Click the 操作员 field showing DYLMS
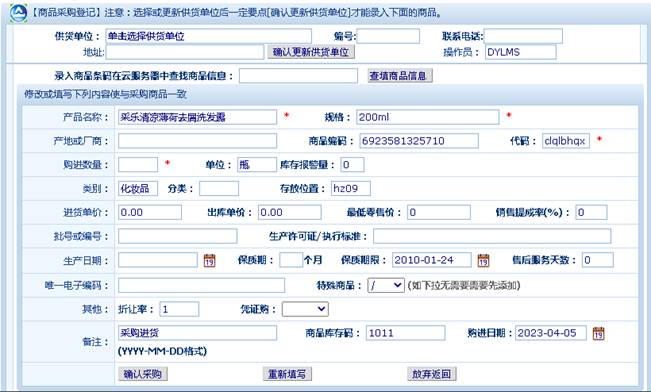 [x=521, y=52]
